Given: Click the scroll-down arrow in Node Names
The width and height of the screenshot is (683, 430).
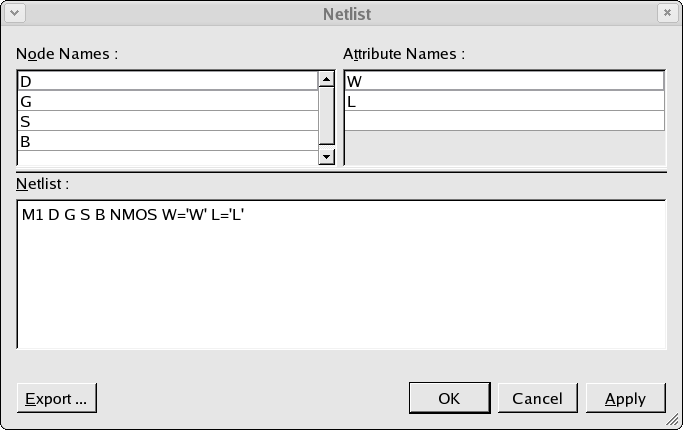Looking at the screenshot, I should pyautogui.click(x=326, y=156).
